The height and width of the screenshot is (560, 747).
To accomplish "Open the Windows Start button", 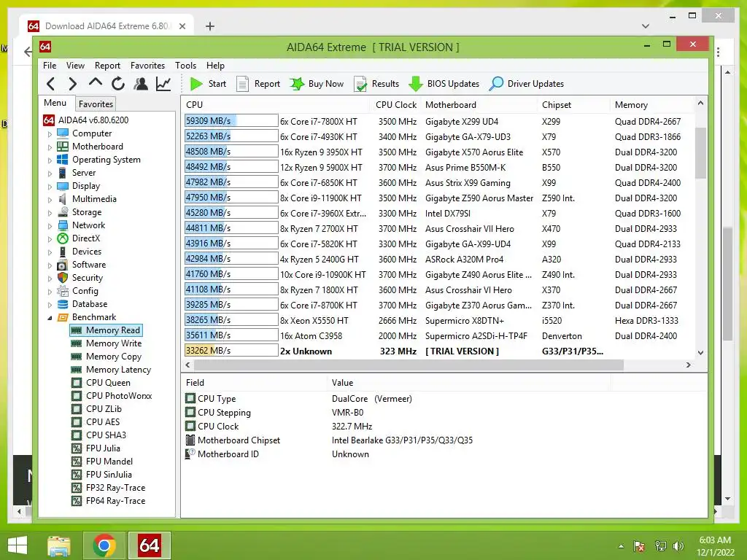I will click(18, 545).
